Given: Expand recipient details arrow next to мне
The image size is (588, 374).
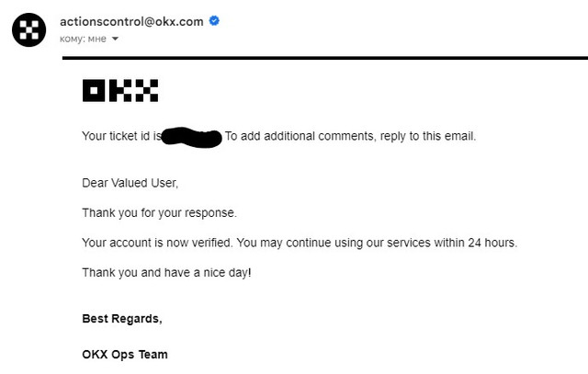Looking at the screenshot, I should (x=115, y=39).
